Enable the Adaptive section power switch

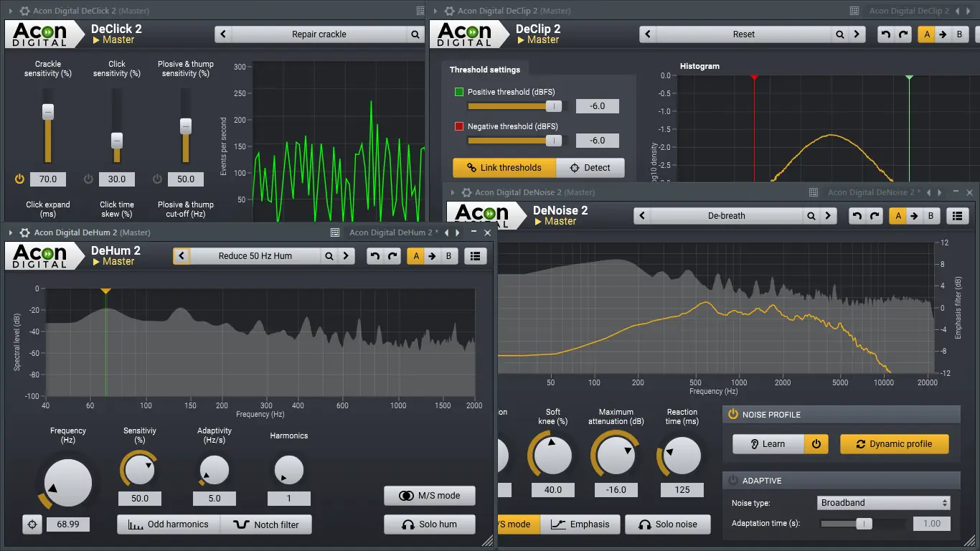coord(733,480)
